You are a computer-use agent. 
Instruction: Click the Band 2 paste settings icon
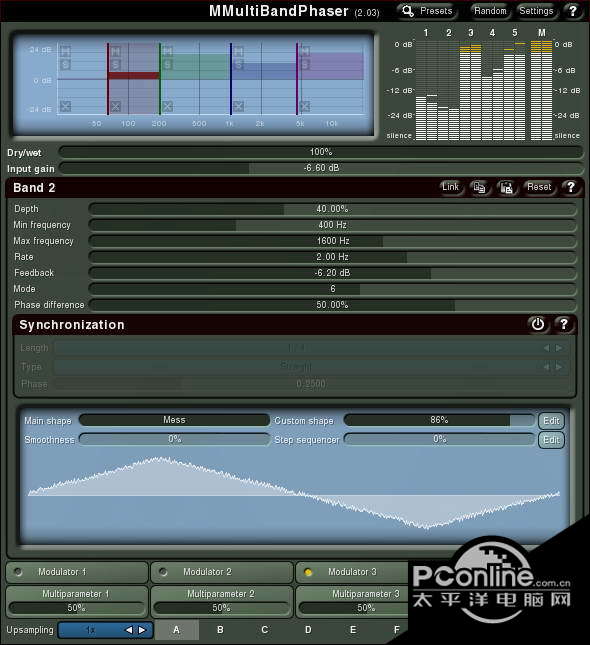[506, 188]
